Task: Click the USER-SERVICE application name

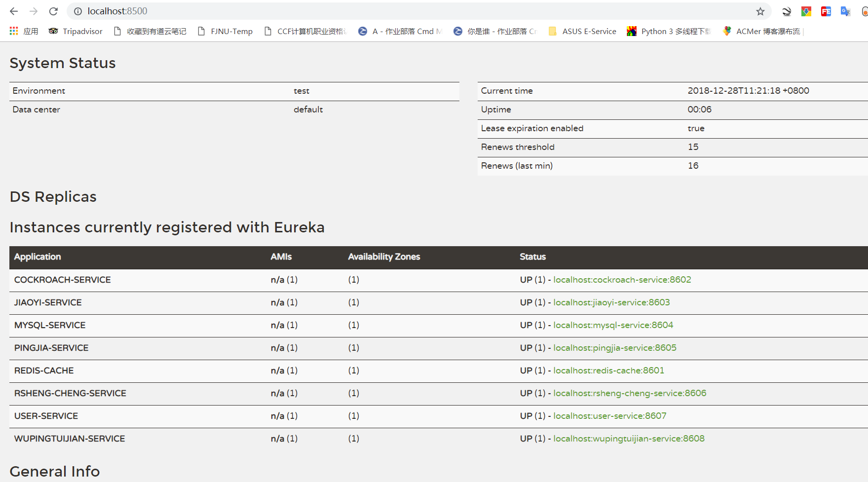Action: [46, 416]
